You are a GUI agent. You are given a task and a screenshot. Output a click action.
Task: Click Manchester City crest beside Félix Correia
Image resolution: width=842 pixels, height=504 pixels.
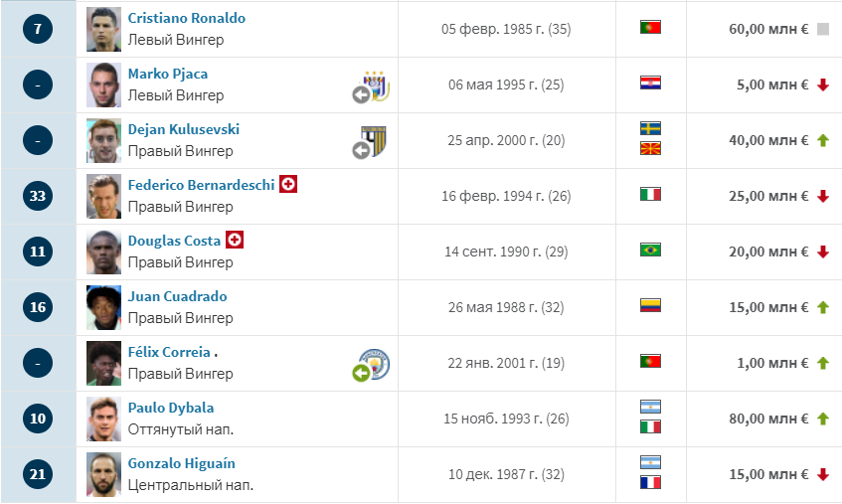point(373,364)
